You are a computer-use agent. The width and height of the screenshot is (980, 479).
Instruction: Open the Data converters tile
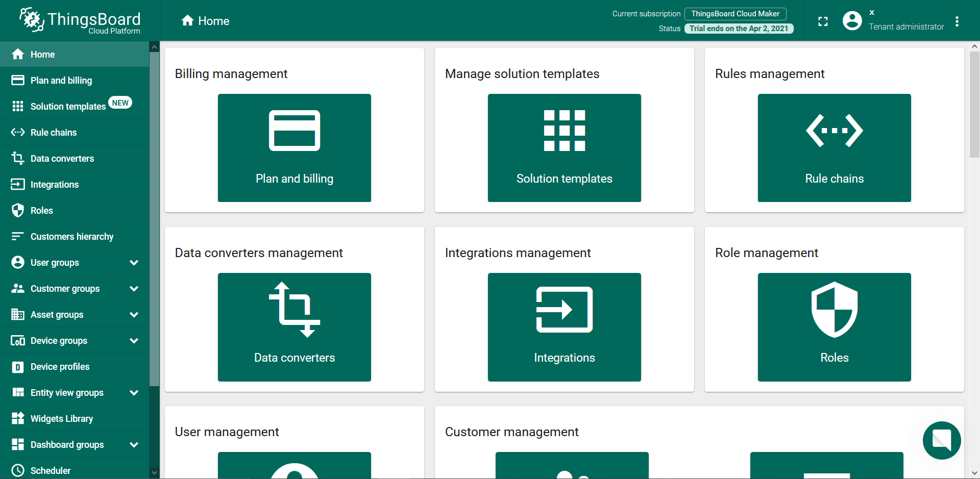tap(294, 327)
